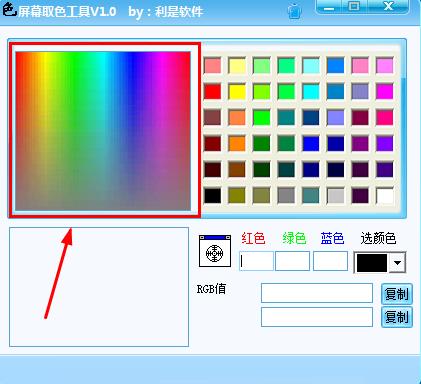Select the bright yellow swatch in second row
Screen dimensions: 421x384
pos(237,92)
